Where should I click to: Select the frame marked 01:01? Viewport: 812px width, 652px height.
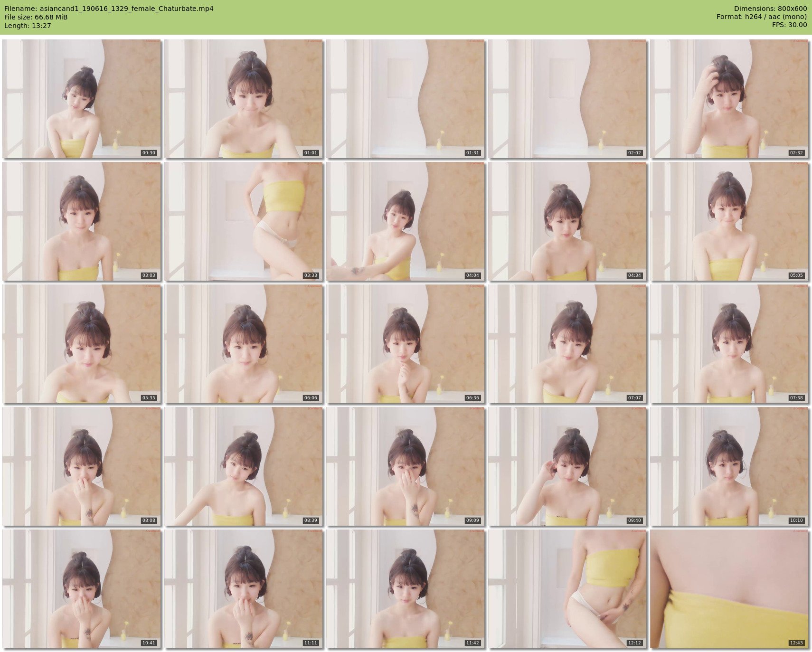(x=244, y=99)
